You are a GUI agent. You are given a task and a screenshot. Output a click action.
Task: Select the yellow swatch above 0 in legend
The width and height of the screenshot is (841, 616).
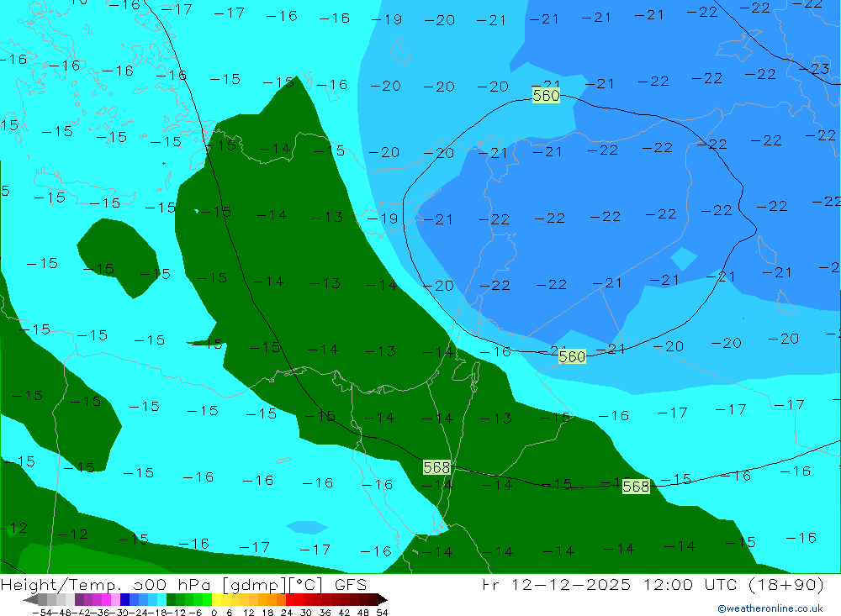pos(216,599)
